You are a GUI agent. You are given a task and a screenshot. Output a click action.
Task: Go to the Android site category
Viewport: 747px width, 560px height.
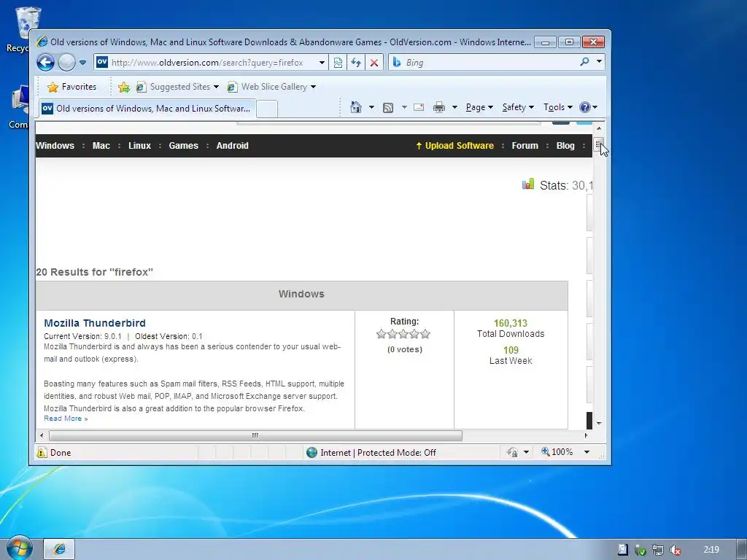(x=233, y=146)
